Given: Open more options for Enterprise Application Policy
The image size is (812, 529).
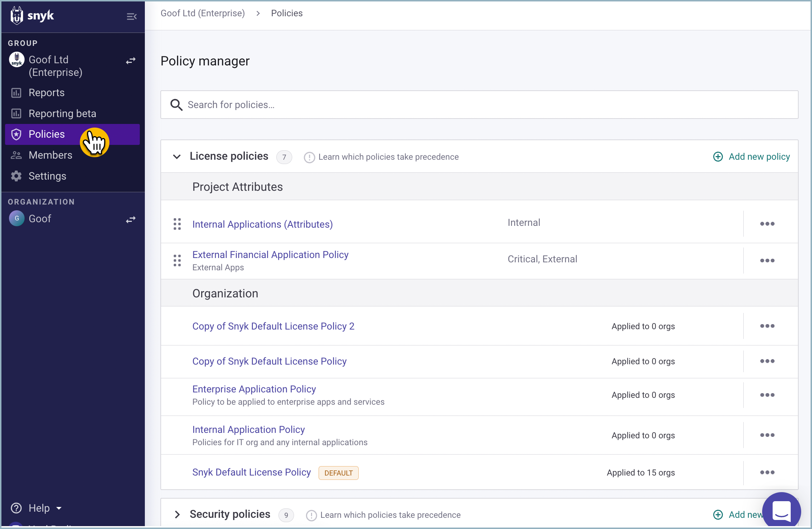Looking at the screenshot, I should (x=767, y=395).
